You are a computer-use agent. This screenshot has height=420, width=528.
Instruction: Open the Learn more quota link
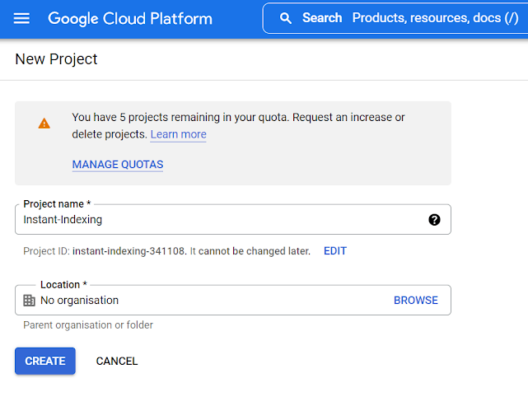point(178,134)
